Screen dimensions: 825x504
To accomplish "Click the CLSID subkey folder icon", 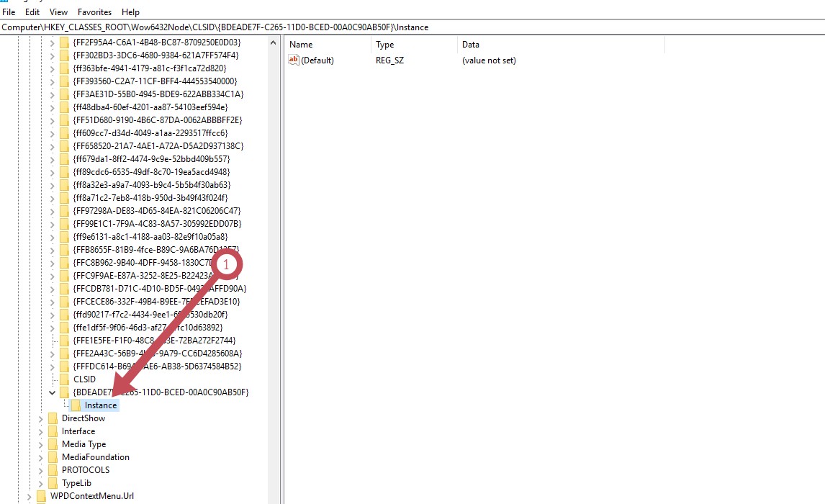I will coord(65,379).
